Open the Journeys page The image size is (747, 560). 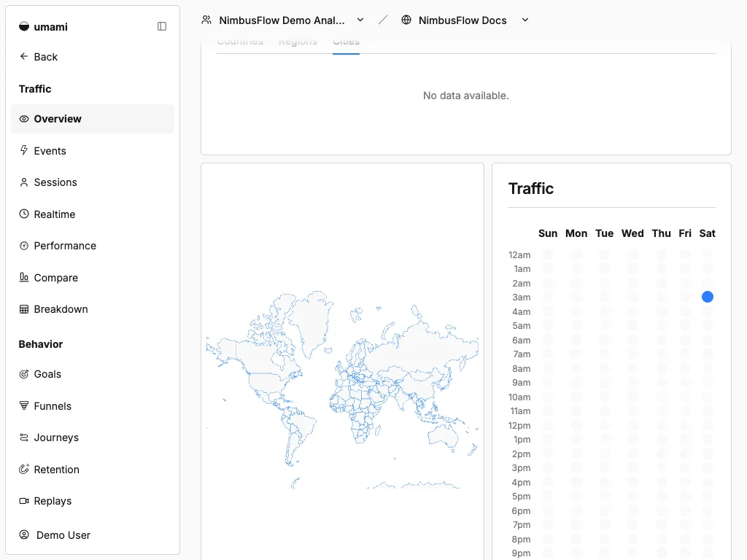tap(93, 437)
